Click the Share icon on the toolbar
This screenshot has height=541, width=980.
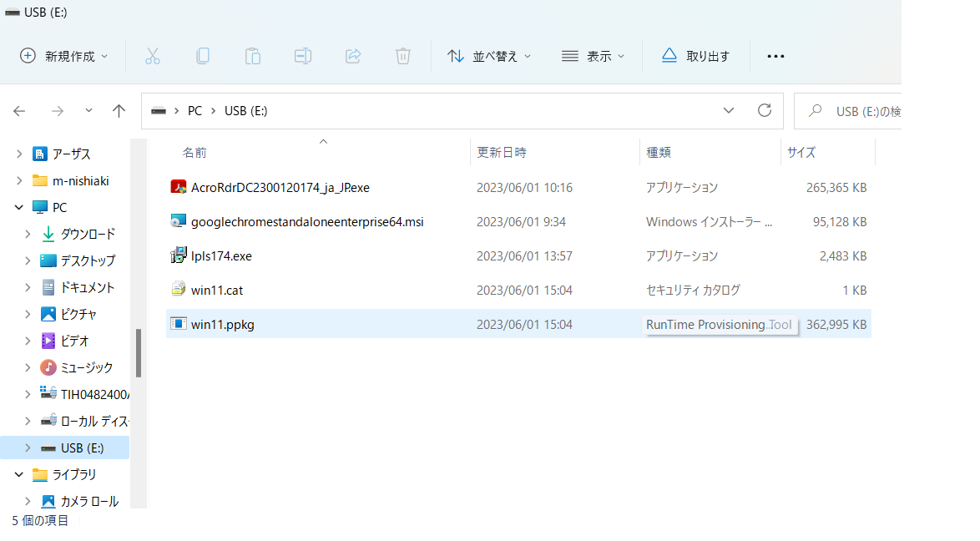coord(352,56)
